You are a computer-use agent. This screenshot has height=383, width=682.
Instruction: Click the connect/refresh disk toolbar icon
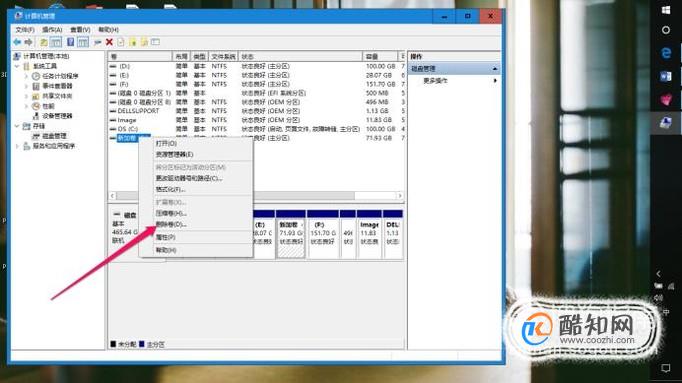tap(97, 42)
